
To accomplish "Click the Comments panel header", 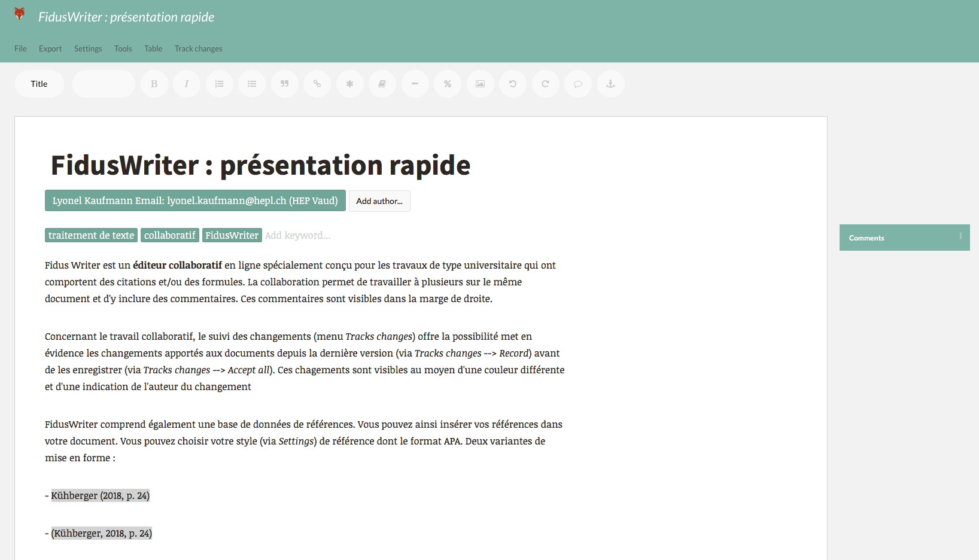I will coord(904,238).
